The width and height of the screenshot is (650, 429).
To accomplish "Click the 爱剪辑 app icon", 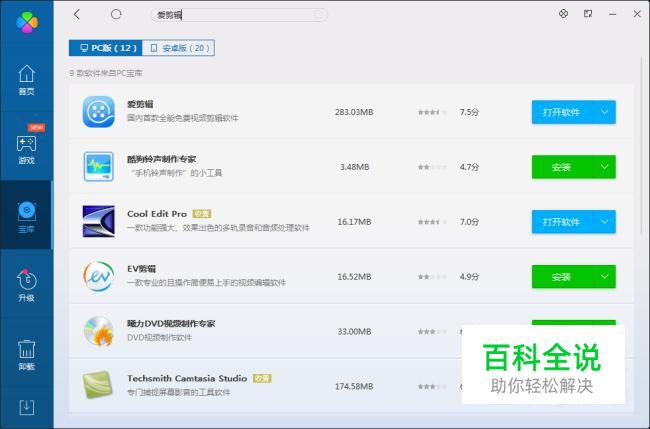I will [99, 111].
